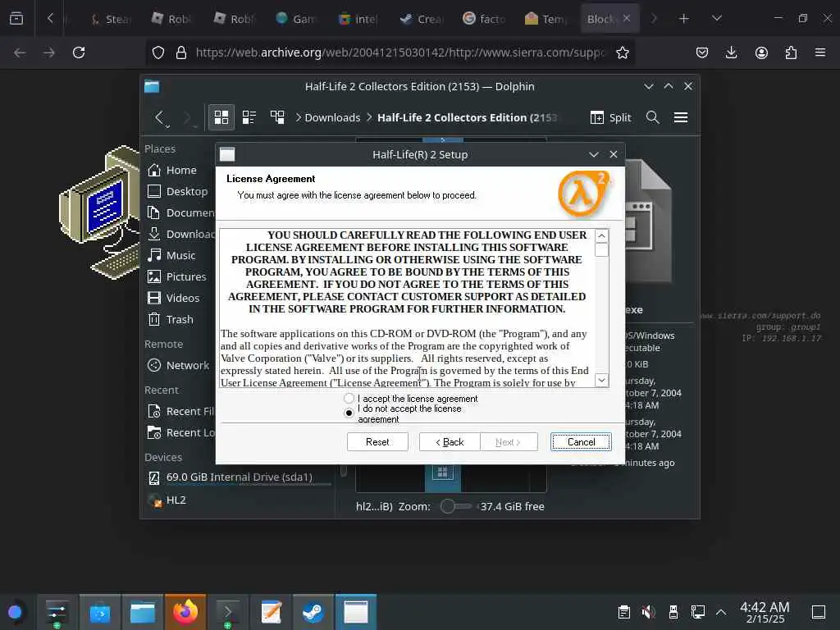The width and height of the screenshot is (840, 630).
Task: Click 37.4 GiB free space indicator
Action: point(512,506)
